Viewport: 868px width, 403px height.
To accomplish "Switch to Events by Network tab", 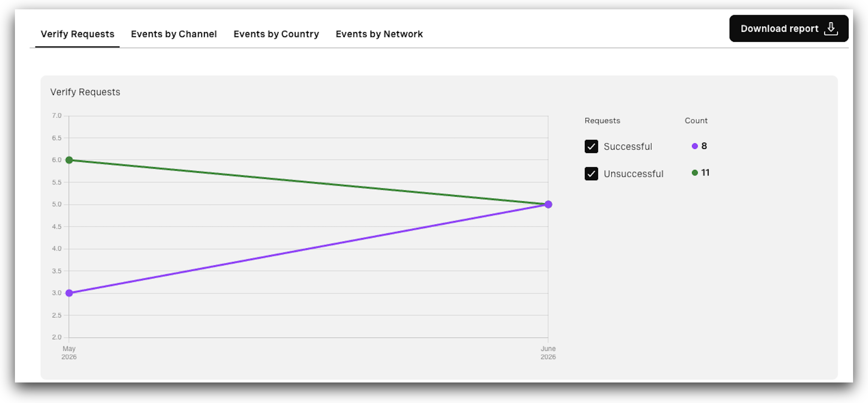I will 379,34.
